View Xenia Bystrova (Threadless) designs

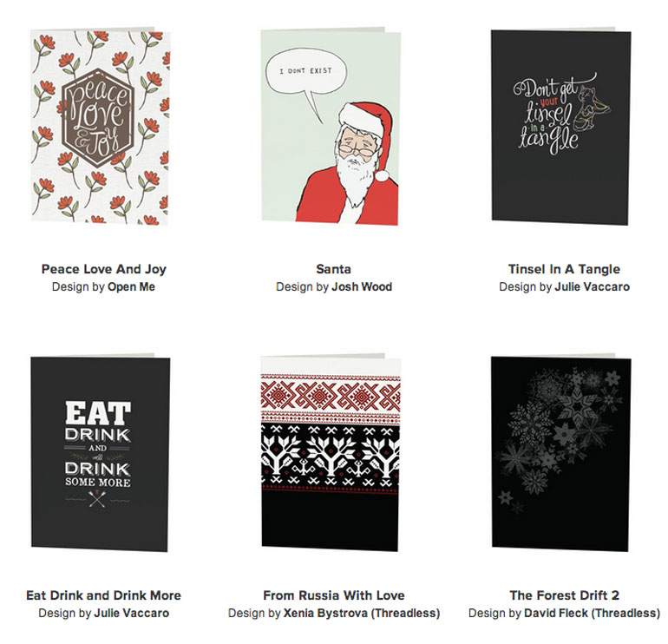(362, 614)
